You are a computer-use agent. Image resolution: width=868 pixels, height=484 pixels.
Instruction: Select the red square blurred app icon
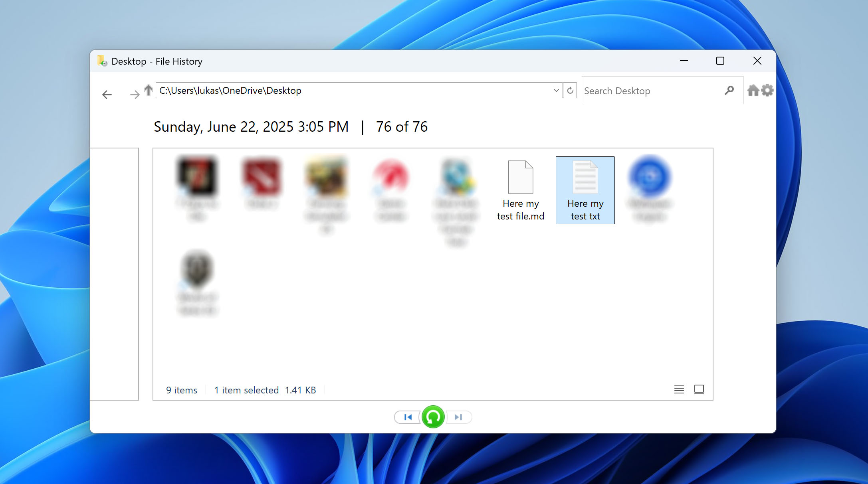pyautogui.click(x=262, y=183)
